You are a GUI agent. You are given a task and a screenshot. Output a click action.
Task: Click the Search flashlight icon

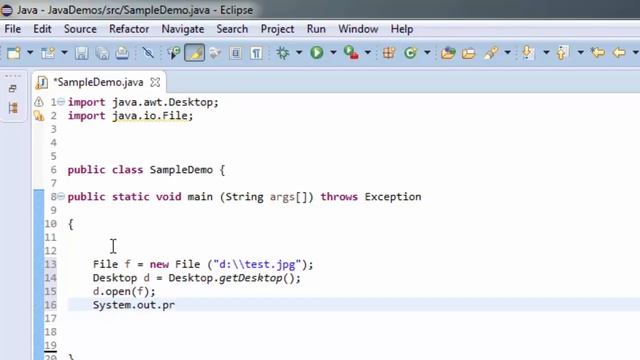[491, 53]
